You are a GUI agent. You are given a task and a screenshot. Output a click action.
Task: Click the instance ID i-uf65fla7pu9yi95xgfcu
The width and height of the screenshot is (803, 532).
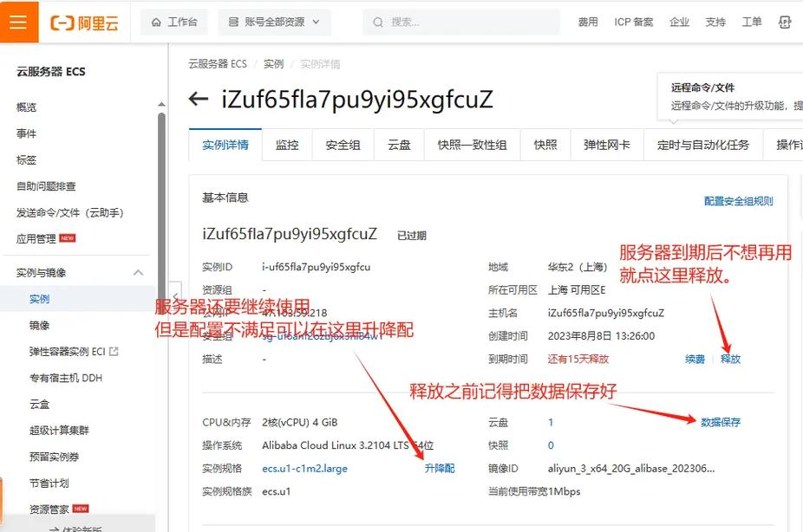(x=316, y=267)
